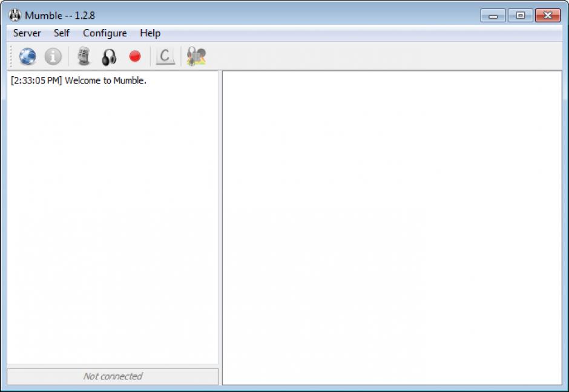Click the Welcome to Mumble log message
This screenshot has width=569, height=392.
click(78, 80)
